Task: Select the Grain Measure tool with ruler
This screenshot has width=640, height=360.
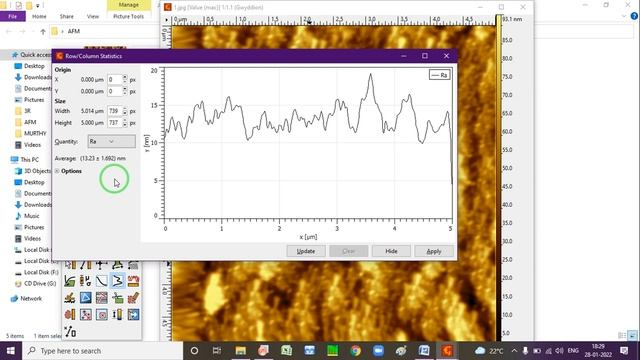Action: (70, 315)
